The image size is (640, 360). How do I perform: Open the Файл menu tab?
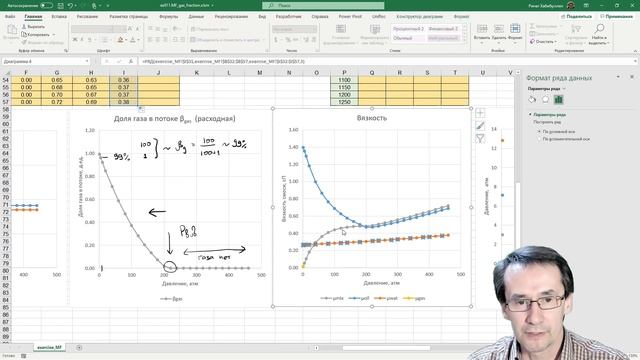click(x=10, y=16)
